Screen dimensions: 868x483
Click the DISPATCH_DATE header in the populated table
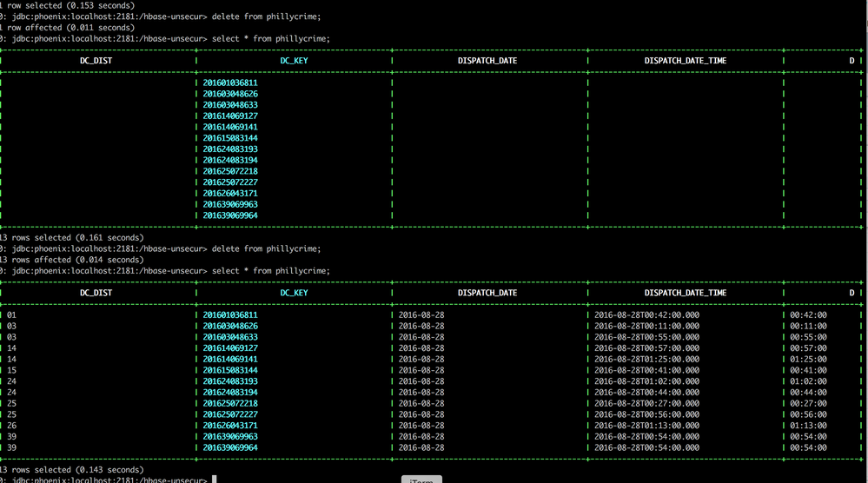(x=487, y=293)
